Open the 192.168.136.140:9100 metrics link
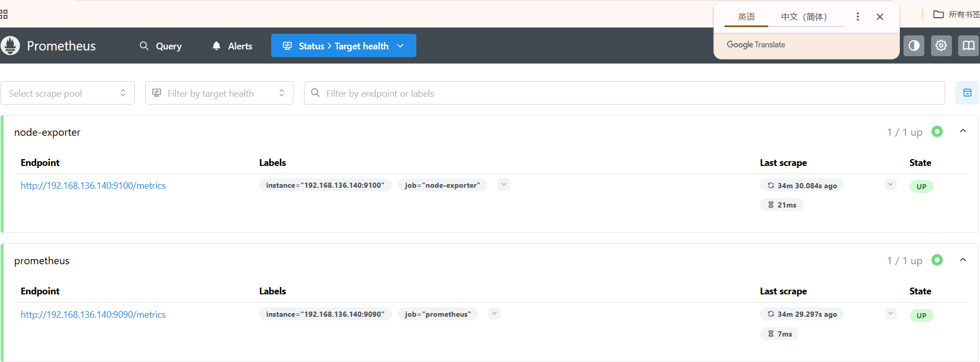Viewport: 980px width, 362px height. tap(93, 186)
